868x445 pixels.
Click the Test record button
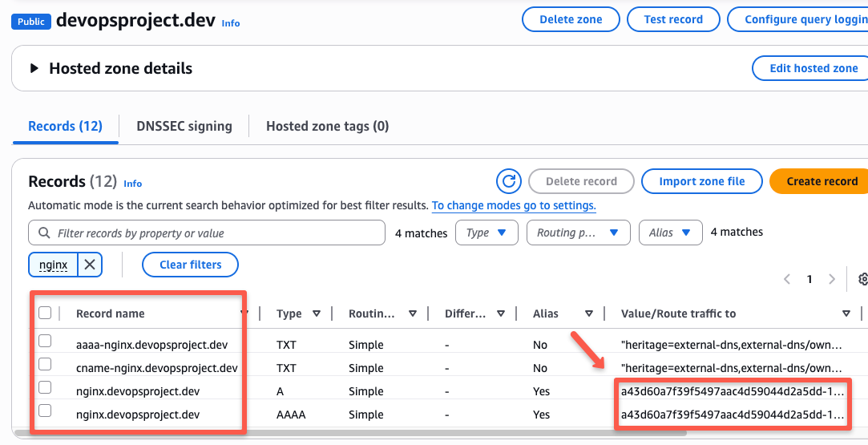[x=673, y=19]
